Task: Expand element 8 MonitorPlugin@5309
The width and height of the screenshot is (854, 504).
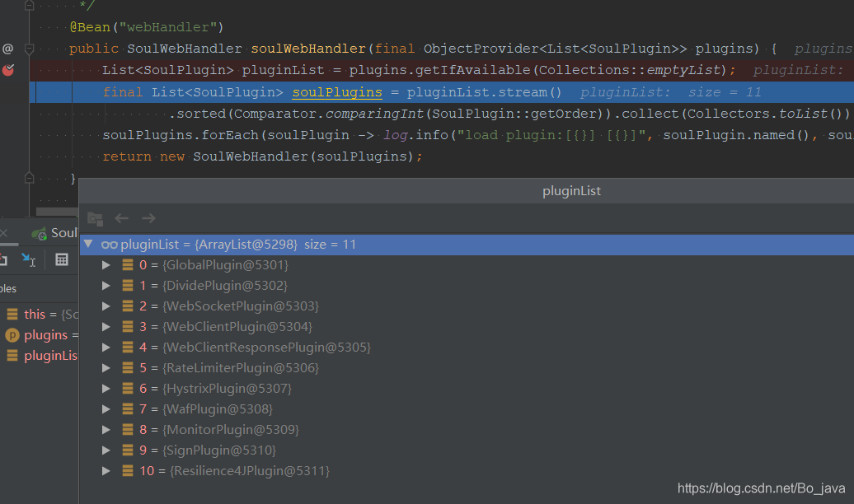Action: 106,430
